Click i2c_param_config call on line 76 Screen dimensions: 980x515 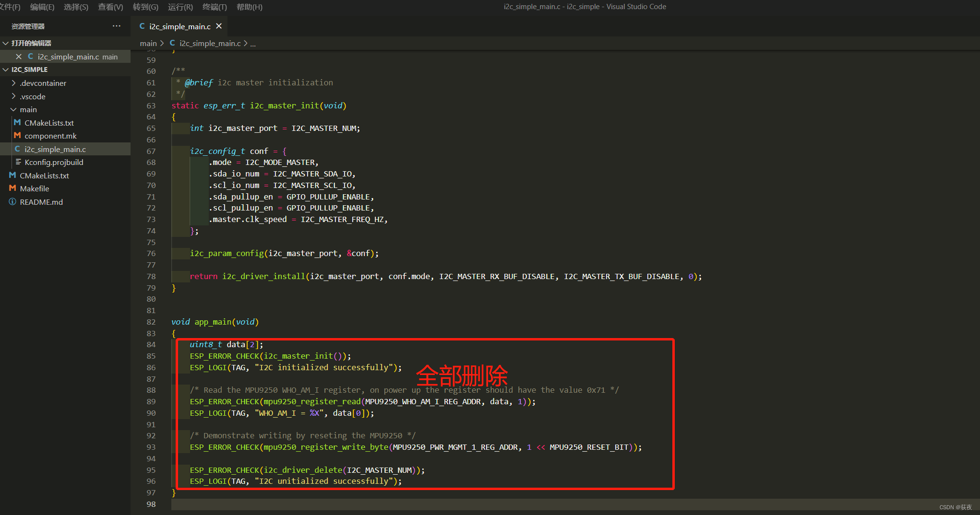[x=227, y=254]
